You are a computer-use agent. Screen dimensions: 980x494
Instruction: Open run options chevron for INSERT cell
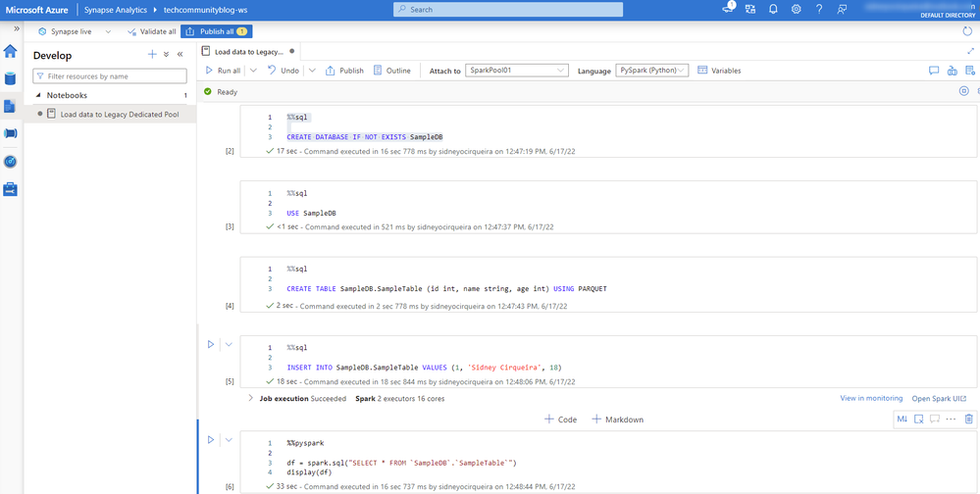pos(229,344)
